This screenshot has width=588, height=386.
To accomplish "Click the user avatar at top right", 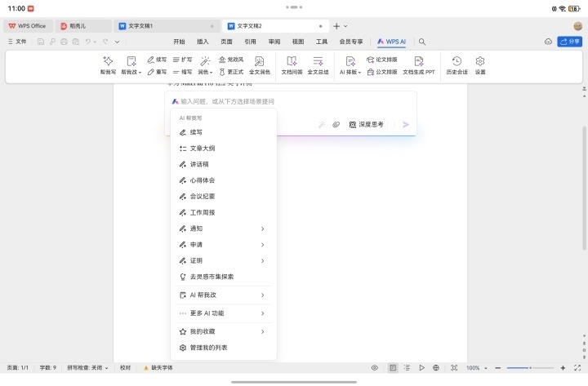I will tap(578, 26).
